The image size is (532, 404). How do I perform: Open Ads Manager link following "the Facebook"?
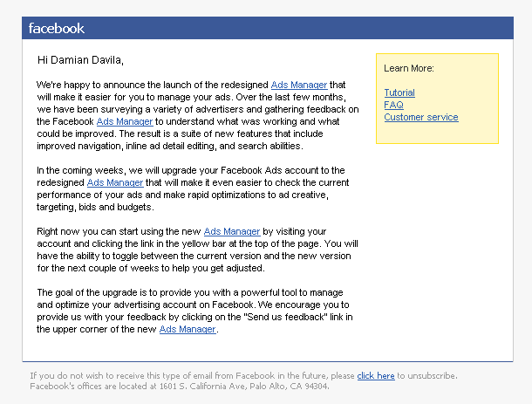pos(125,121)
